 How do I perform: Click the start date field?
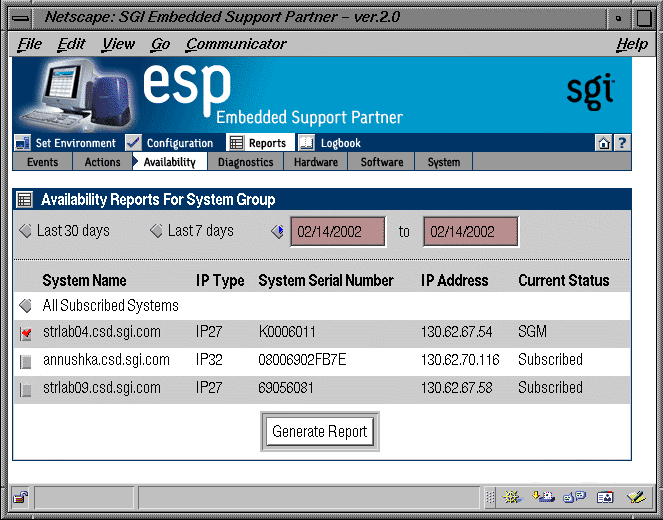(338, 231)
